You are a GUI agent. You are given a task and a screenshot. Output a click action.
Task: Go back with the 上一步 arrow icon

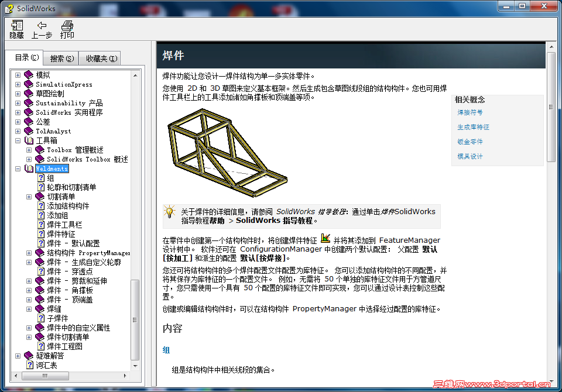click(42, 25)
